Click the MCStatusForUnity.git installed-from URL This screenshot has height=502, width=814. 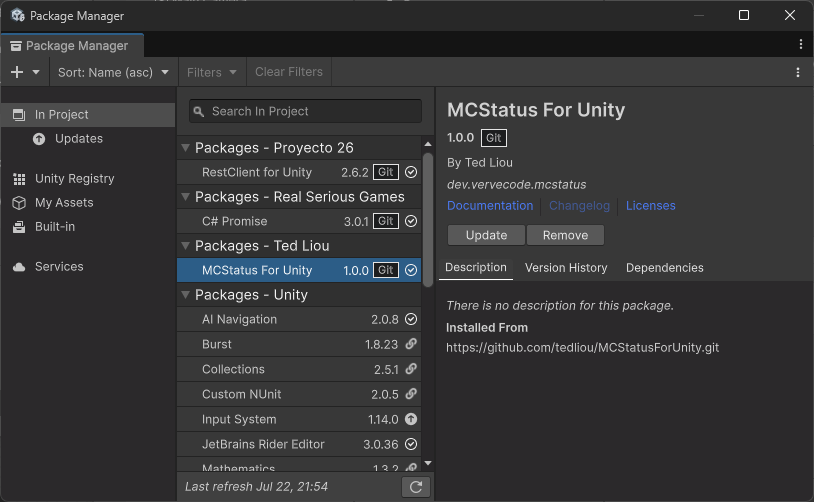(582, 348)
